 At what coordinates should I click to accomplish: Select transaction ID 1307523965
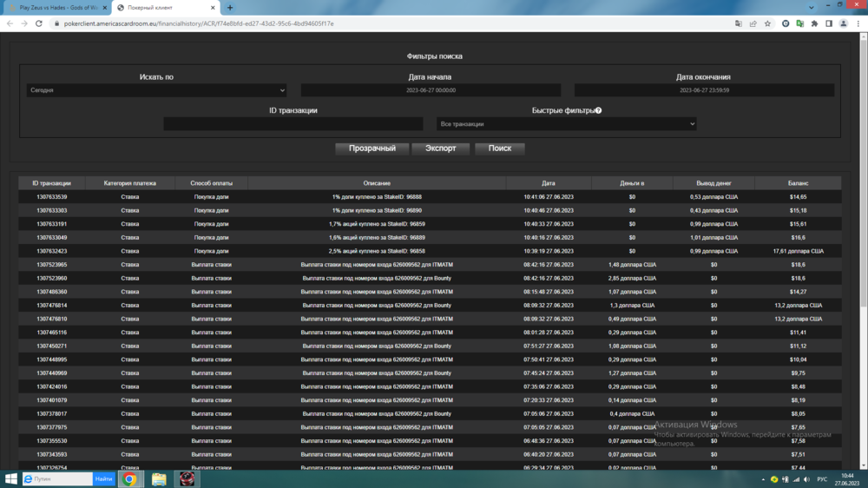pyautogui.click(x=51, y=265)
